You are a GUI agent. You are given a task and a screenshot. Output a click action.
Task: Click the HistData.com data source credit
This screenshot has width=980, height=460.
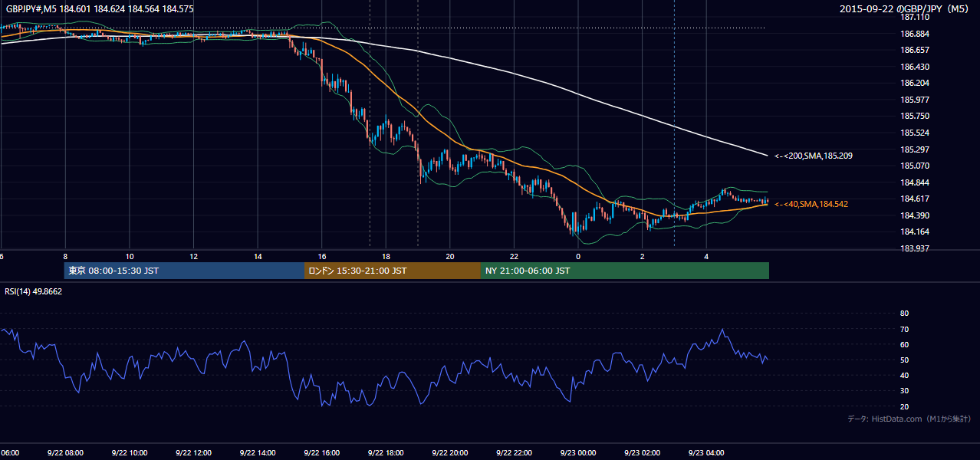909,419
